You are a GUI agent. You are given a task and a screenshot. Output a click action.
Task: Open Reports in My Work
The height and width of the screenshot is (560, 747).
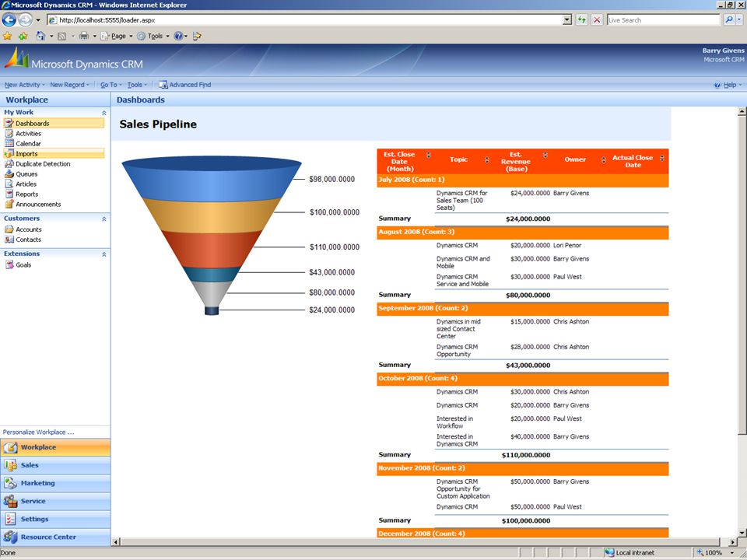click(26, 194)
